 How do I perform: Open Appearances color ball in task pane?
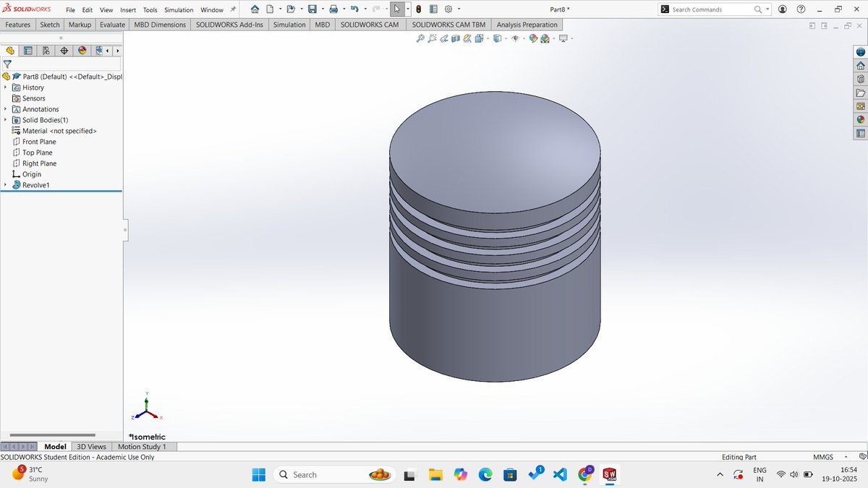click(x=860, y=119)
